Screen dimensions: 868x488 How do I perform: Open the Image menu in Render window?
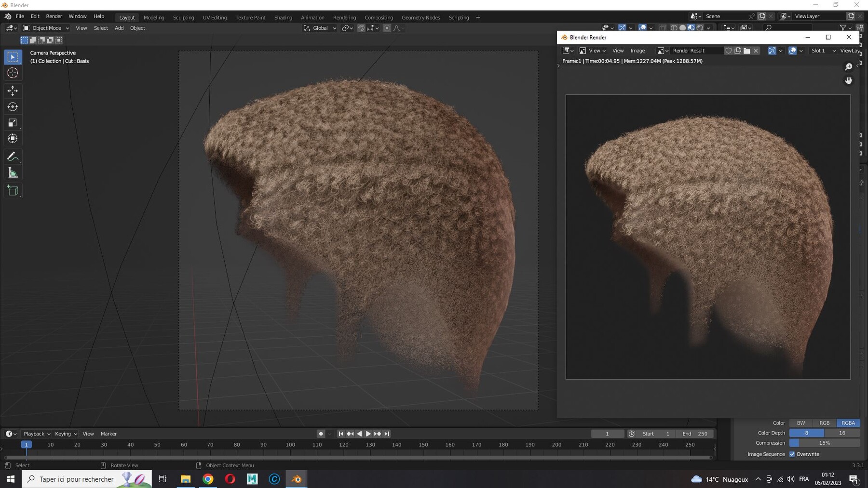click(x=637, y=51)
